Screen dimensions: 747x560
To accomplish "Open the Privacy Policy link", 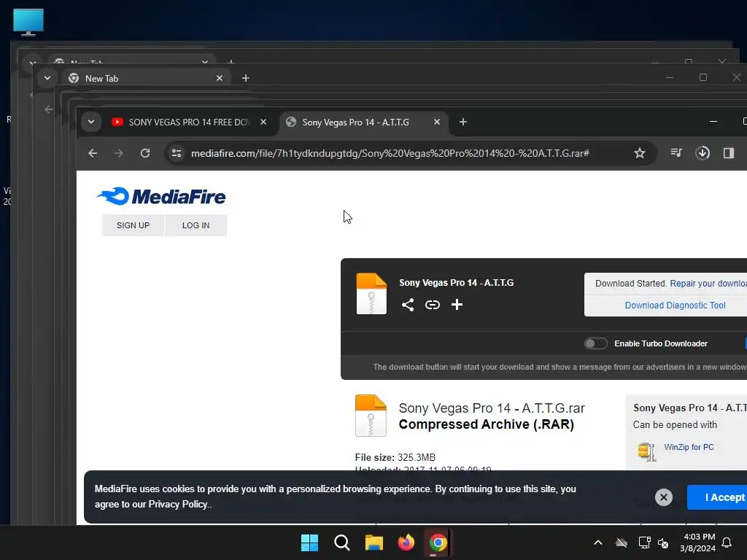I will (x=178, y=505).
